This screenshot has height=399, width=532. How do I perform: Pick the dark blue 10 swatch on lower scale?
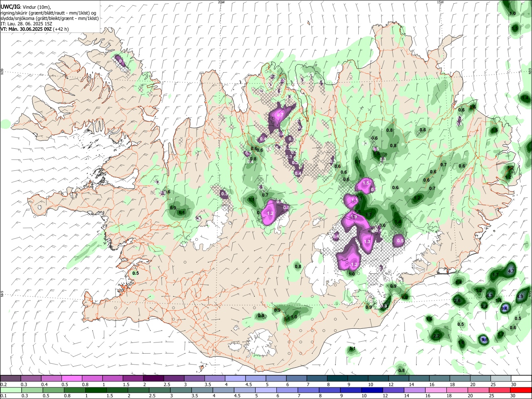click(371, 390)
